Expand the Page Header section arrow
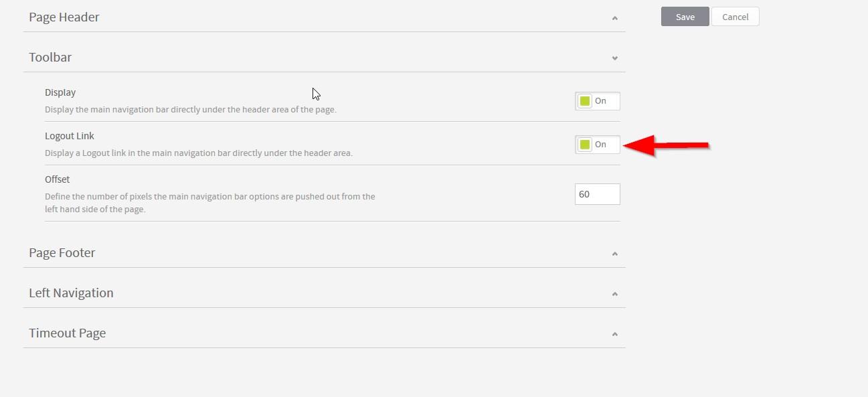Screen dimensions: 868x397 [614, 18]
